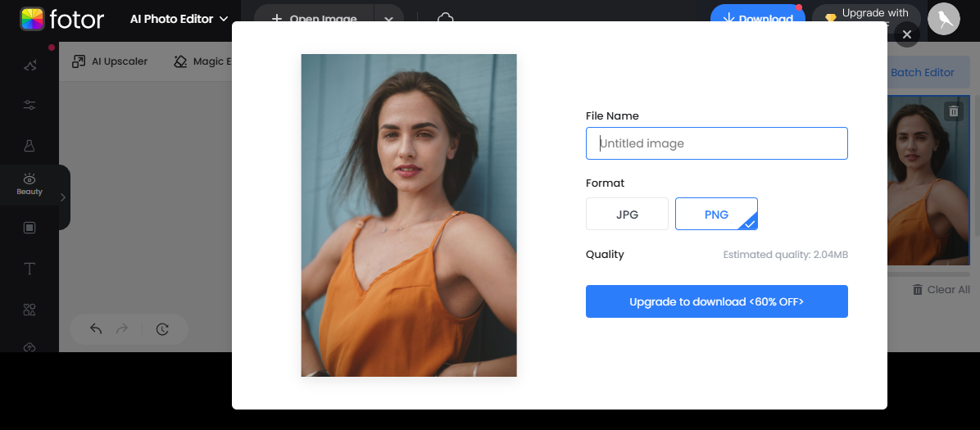Viewport: 980px width, 430px height.
Task: Undo the last edit
Action: click(x=96, y=328)
